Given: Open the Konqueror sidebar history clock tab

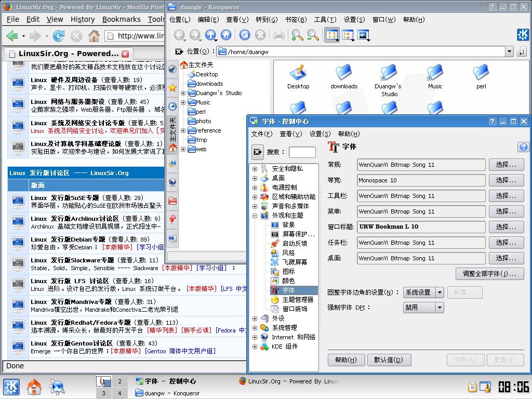Looking at the screenshot, I should click(x=172, y=107).
